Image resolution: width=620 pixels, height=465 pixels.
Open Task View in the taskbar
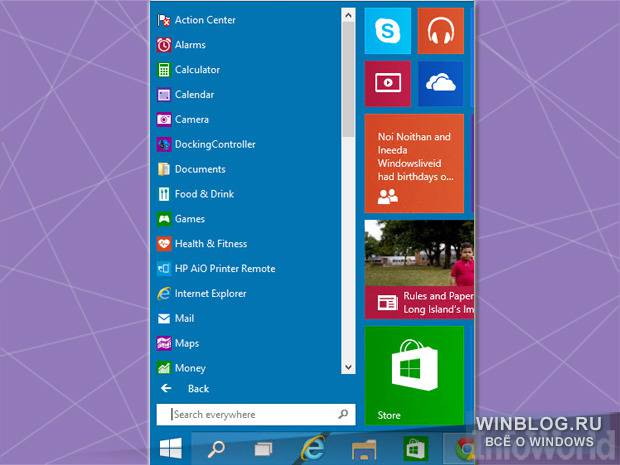[263, 449]
